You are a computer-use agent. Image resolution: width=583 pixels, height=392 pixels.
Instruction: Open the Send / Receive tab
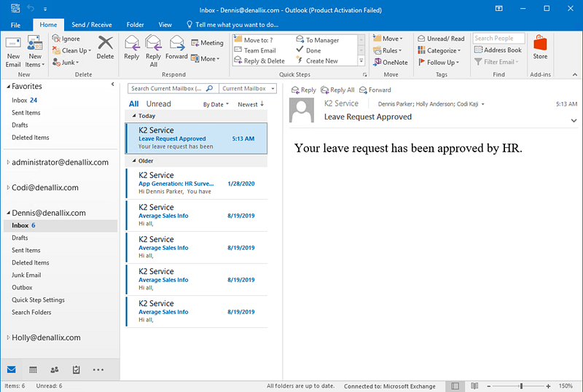[92, 25]
